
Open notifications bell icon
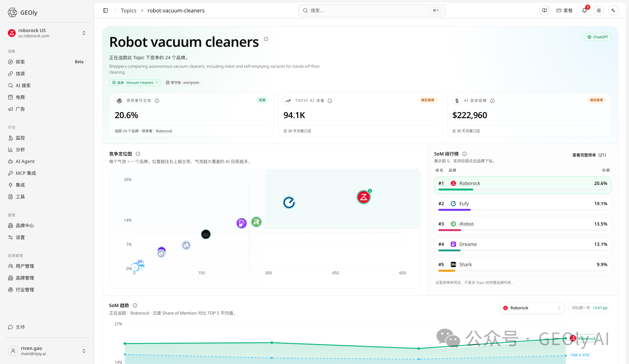point(584,10)
